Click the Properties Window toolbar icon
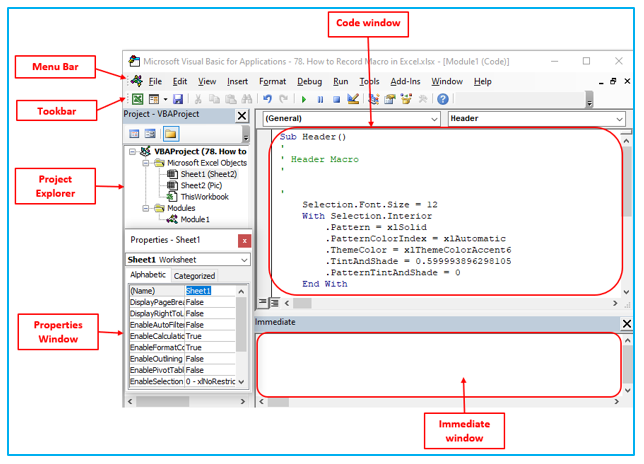Image resolution: width=644 pixels, height=464 pixels. (390, 99)
